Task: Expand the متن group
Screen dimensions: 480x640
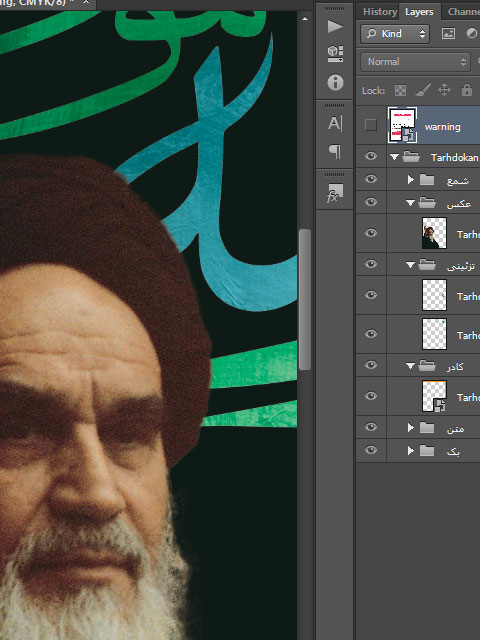Action: coord(411,428)
